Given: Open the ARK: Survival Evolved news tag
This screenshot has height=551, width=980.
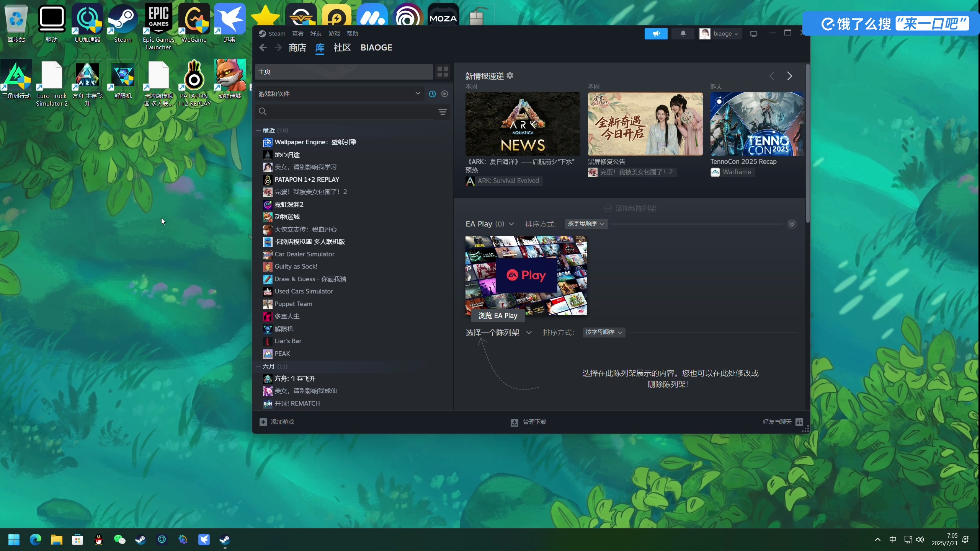Looking at the screenshot, I should coord(504,181).
